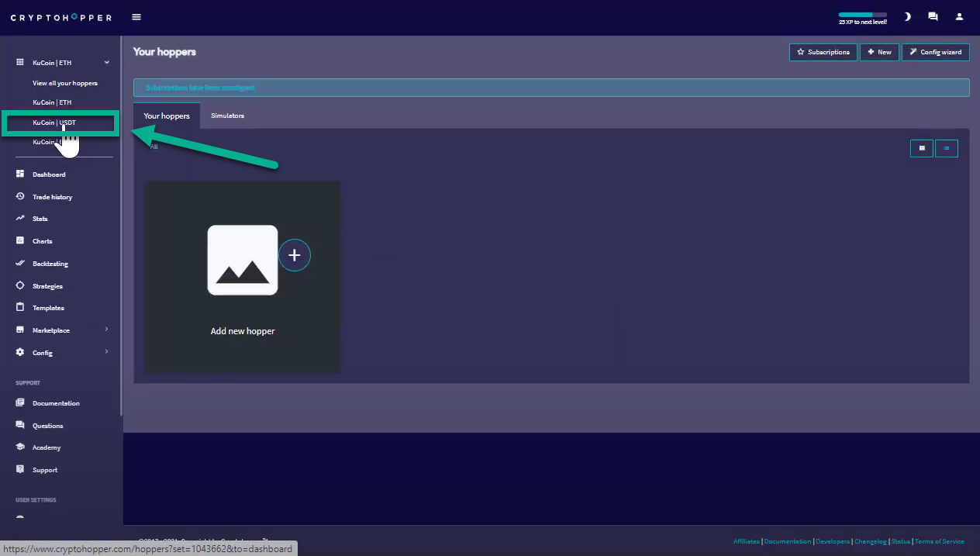Screen dimensions: 980x556
Task: Select the Your hoppers tab
Action: coord(166,116)
